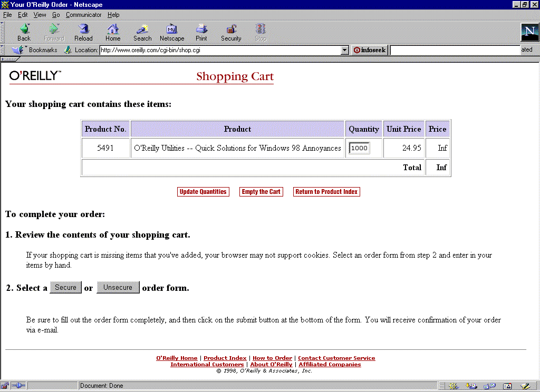Click the Quantity column header

point(364,129)
